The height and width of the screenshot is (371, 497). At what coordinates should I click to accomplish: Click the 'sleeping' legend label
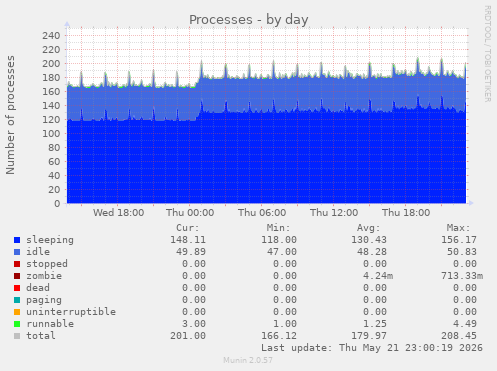[x=50, y=240]
